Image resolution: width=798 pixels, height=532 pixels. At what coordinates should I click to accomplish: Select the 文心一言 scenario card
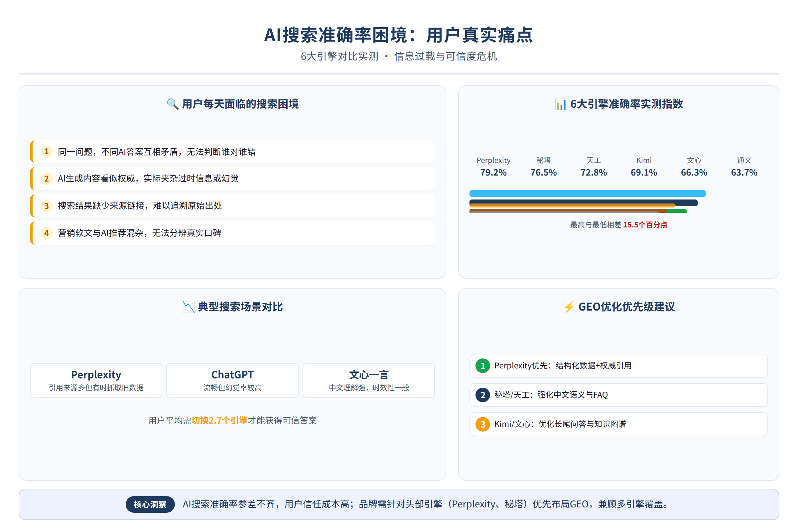click(x=369, y=380)
